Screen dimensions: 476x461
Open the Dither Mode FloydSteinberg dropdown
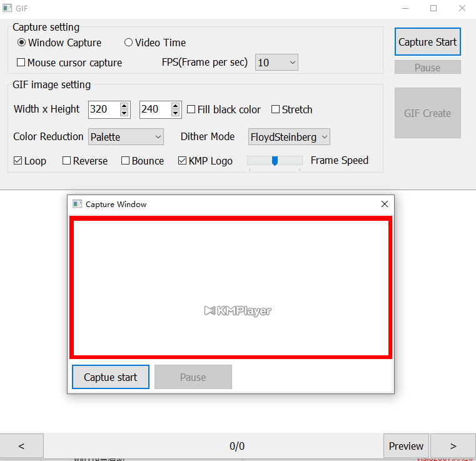coord(289,137)
